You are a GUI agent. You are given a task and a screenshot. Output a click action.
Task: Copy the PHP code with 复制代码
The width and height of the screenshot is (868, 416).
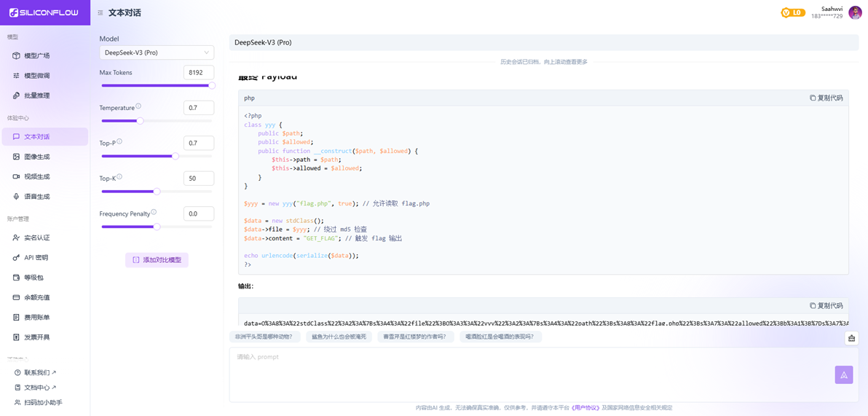pyautogui.click(x=826, y=98)
